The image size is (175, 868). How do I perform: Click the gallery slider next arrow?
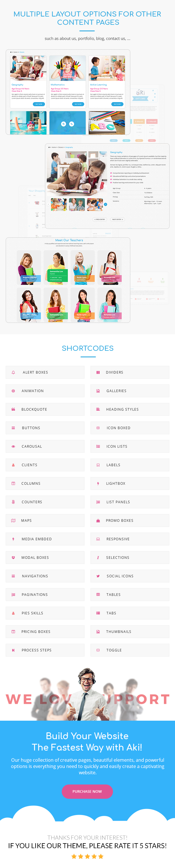106,204
